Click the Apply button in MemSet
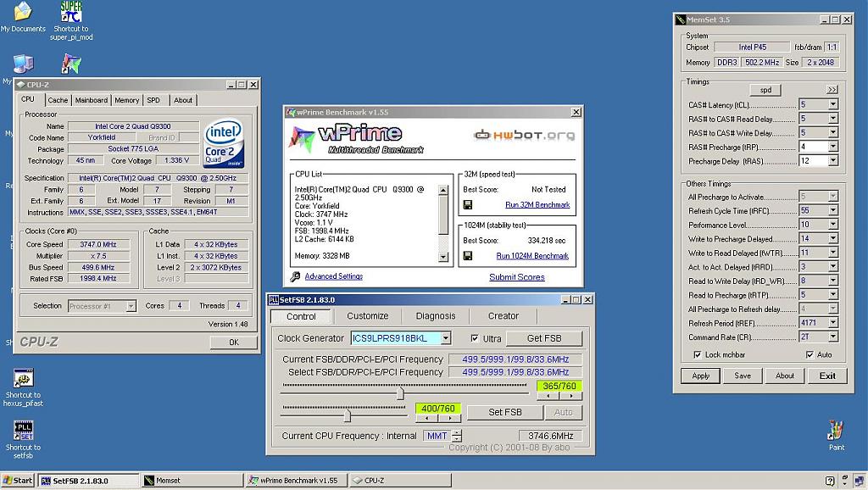This screenshot has width=868, height=490. click(700, 376)
